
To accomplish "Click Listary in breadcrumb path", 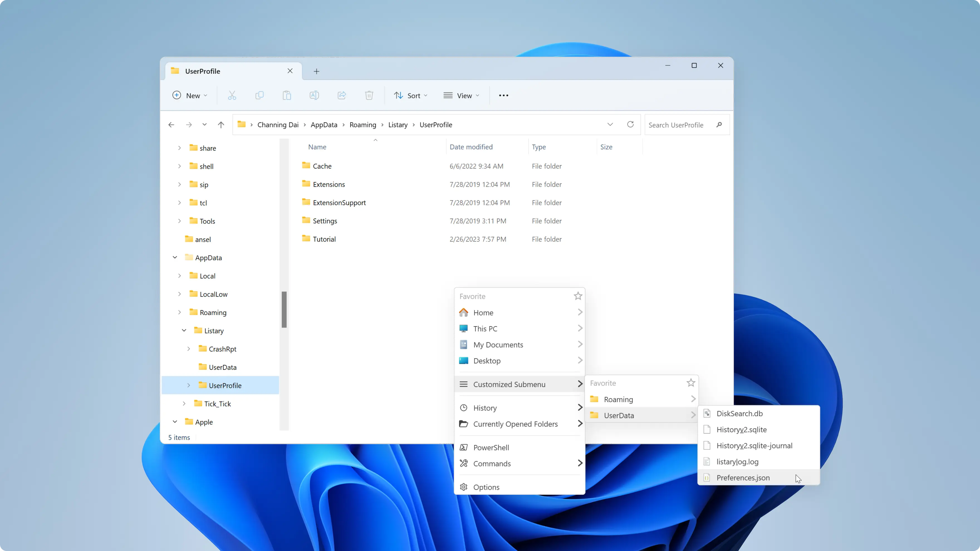I will 398,125.
